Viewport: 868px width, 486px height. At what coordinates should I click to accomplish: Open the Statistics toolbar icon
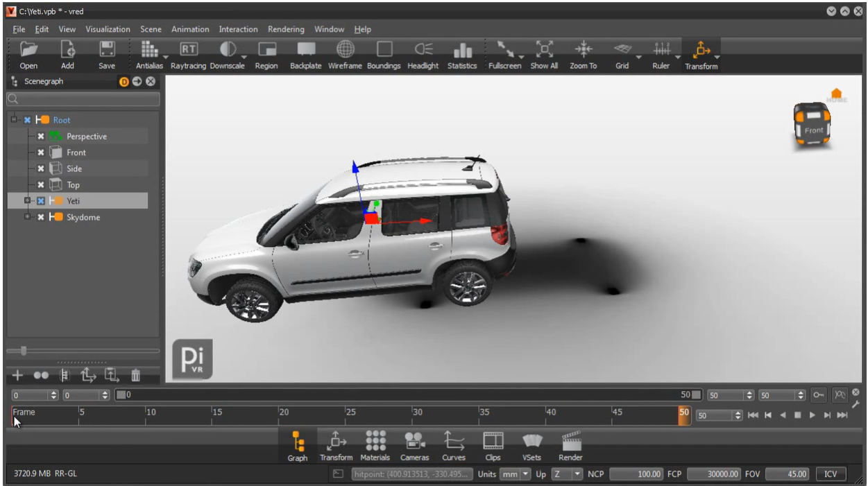(x=463, y=50)
